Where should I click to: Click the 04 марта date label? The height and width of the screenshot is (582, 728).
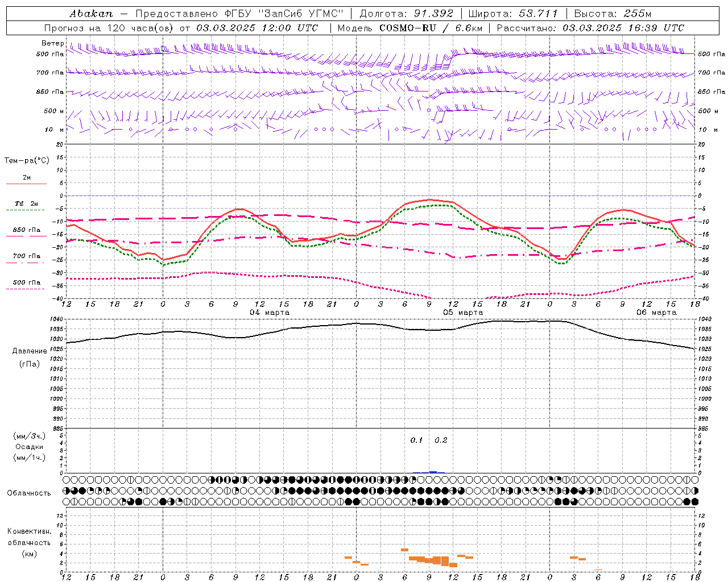(270, 312)
